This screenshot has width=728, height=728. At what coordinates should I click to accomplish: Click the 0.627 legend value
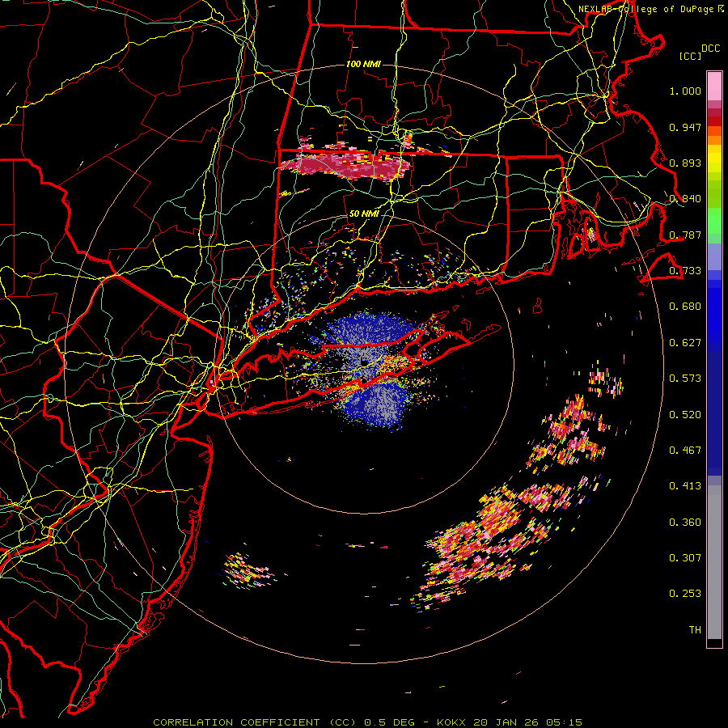[x=685, y=343]
